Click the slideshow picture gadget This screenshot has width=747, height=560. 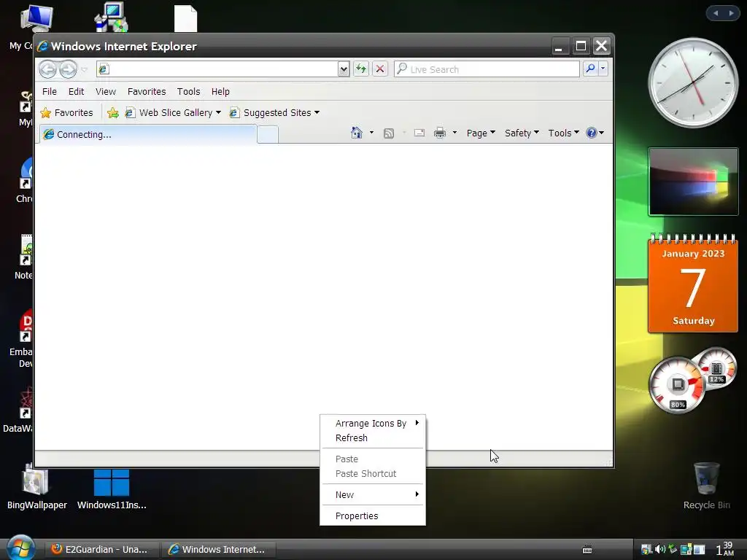pyautogui.click(x=693, y=182)
